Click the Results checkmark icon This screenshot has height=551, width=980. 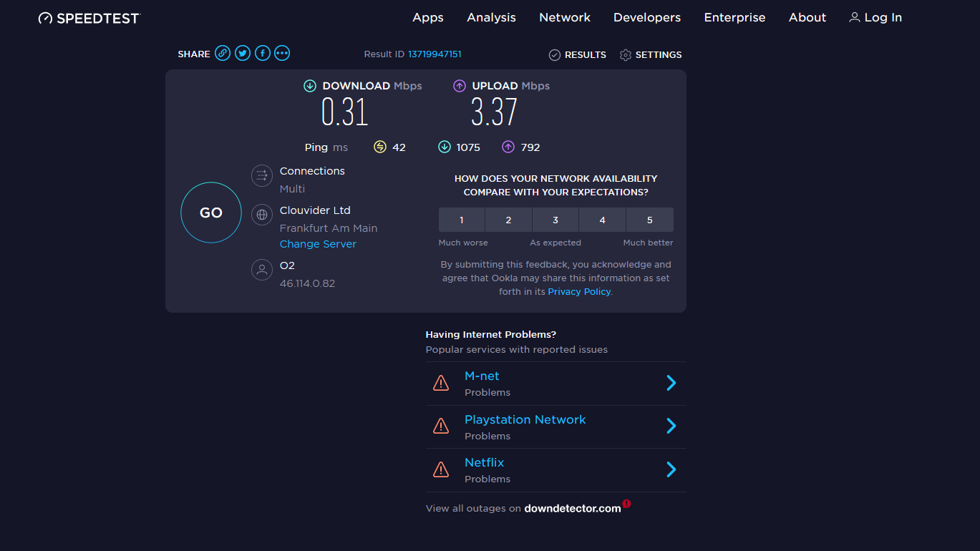point(555,55)
